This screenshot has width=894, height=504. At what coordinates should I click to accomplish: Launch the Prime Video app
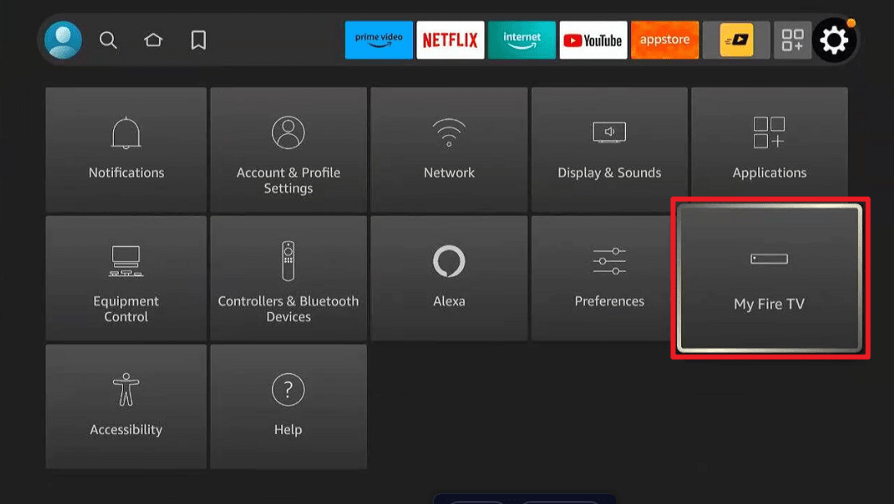[379, 40]
